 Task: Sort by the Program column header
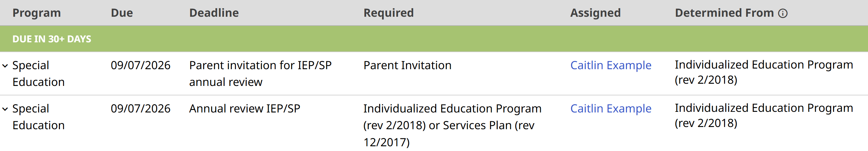click(x=37, y=13)
